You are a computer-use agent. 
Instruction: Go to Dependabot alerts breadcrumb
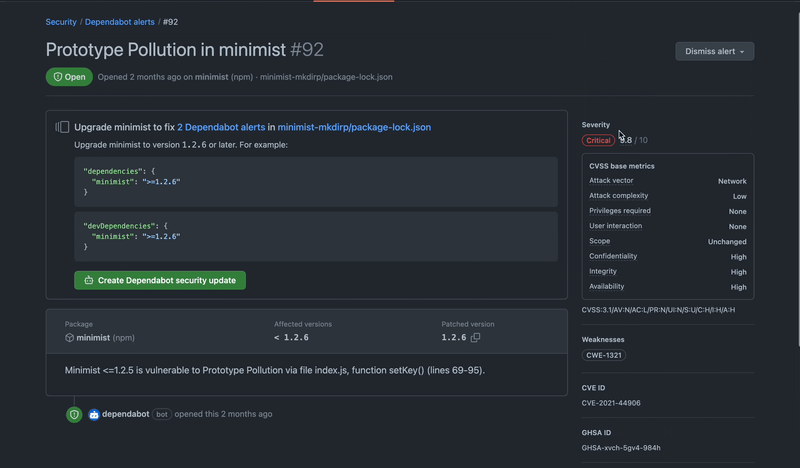click(119, 22)
